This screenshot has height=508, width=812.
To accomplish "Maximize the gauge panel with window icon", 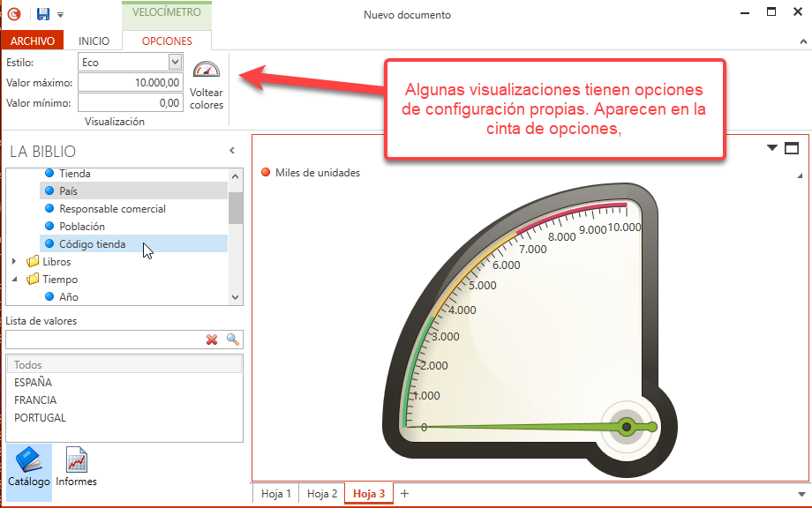I will (792, 148).
